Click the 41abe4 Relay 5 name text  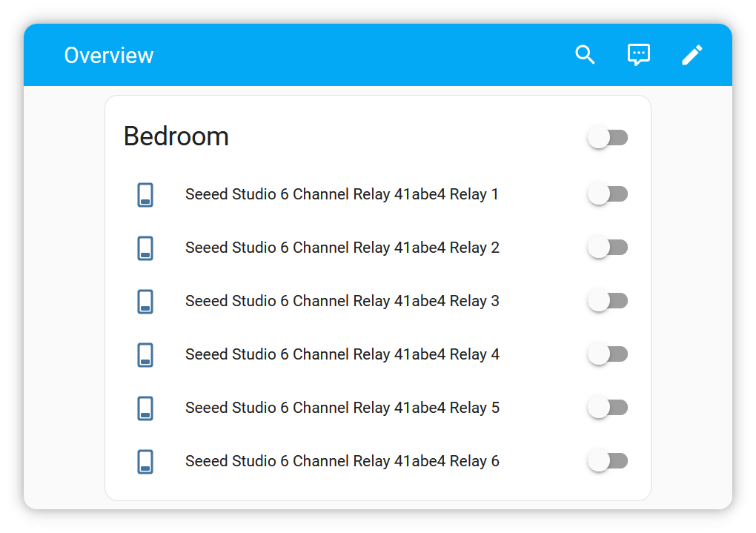pyautogui.click(x=342, y=408)
